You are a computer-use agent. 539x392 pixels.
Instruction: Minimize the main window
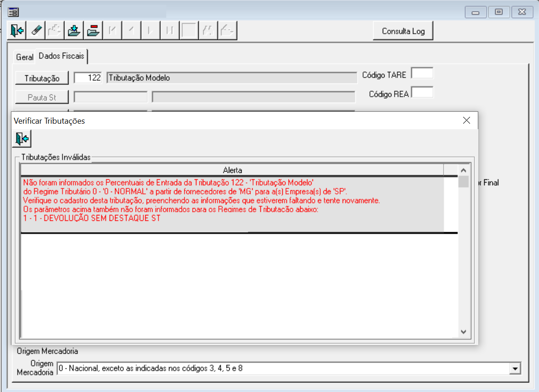point(476,12)
